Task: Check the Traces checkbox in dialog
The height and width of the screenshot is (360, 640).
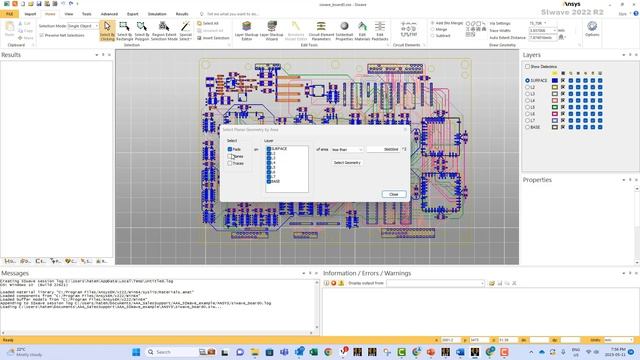Action: [230, 163]
